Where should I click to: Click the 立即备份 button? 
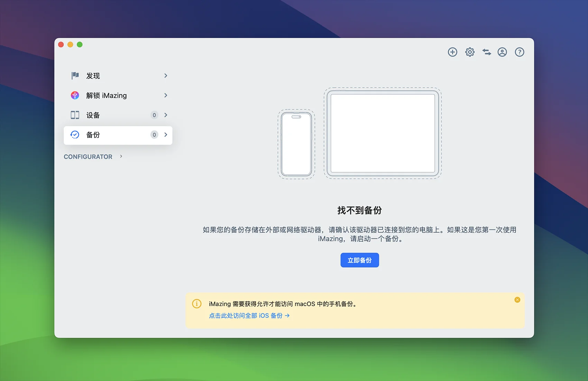360,260
